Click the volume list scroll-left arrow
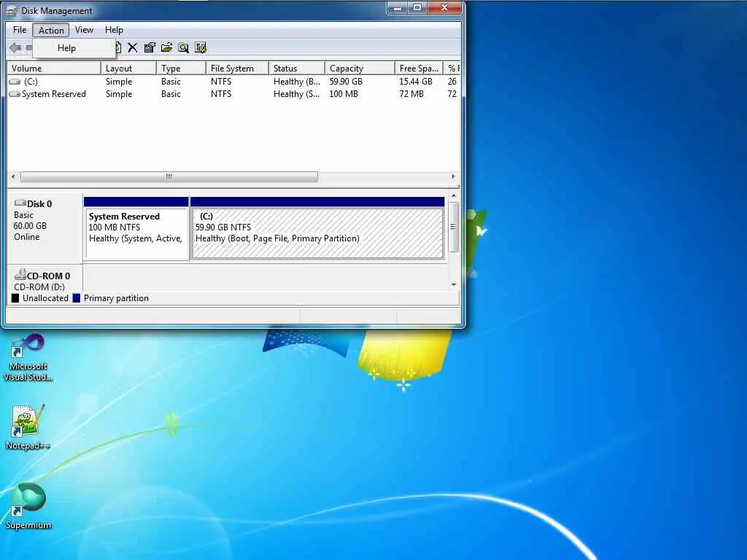The height and width of the screenshot is (560, 747). click(x=13, y=176)
